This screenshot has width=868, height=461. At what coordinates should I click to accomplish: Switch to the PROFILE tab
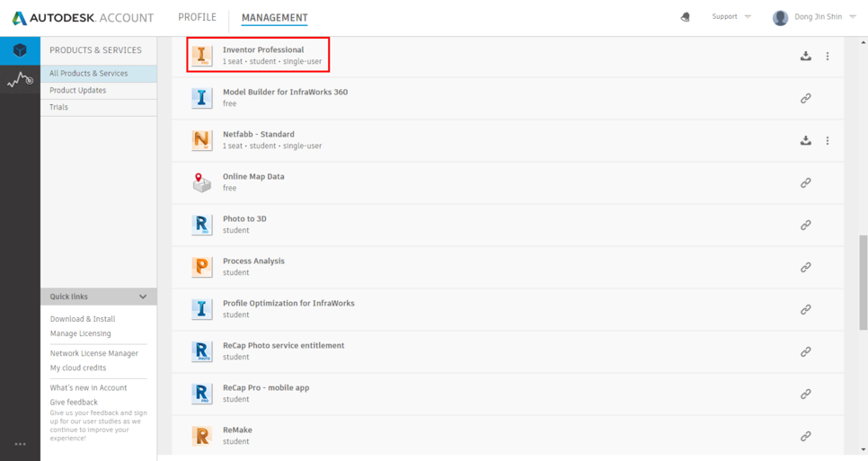(x=197, y=17)
